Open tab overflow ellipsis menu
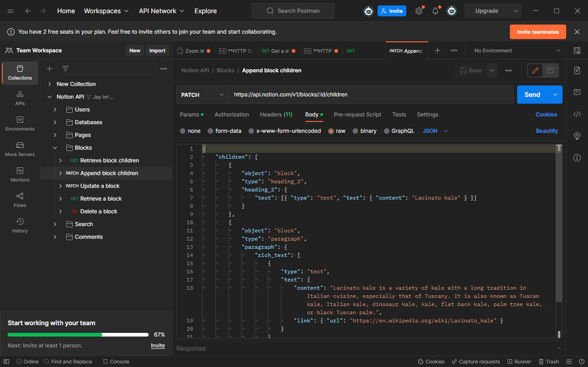 coord(454,50)
